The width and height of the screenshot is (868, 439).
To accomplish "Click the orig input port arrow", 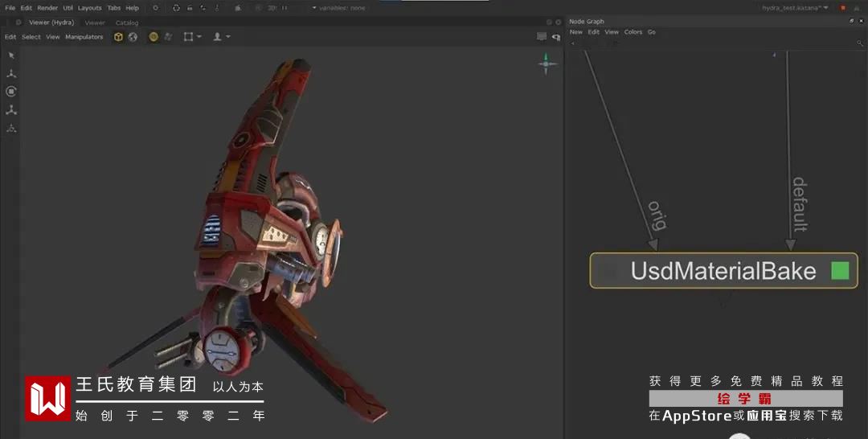I will point(653,244).
